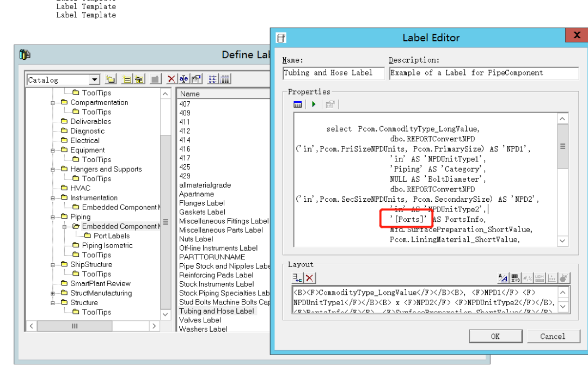Click the show results pane table icon

pos(297,104)
